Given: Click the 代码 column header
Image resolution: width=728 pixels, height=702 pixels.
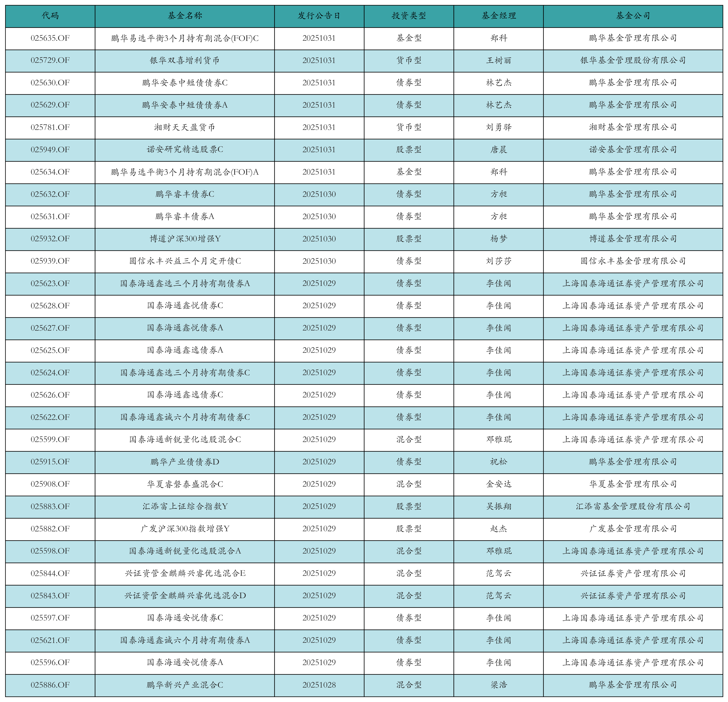Looking at the screenshot, I should coord(50,16).
